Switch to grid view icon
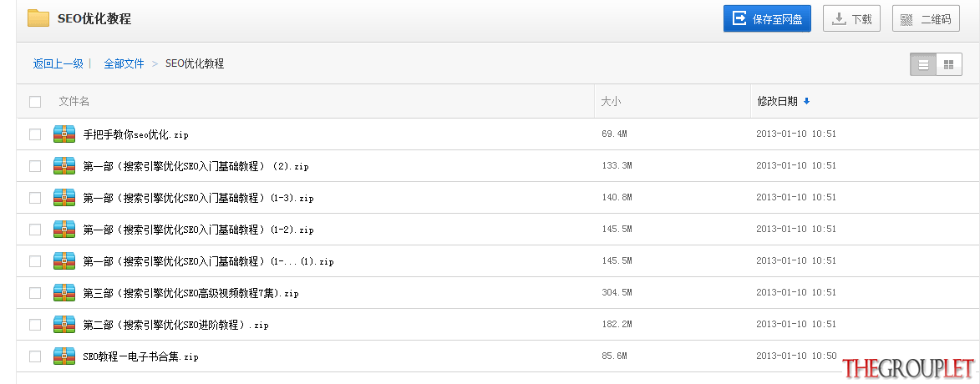The image size is (980, 384). pos(948,64)
